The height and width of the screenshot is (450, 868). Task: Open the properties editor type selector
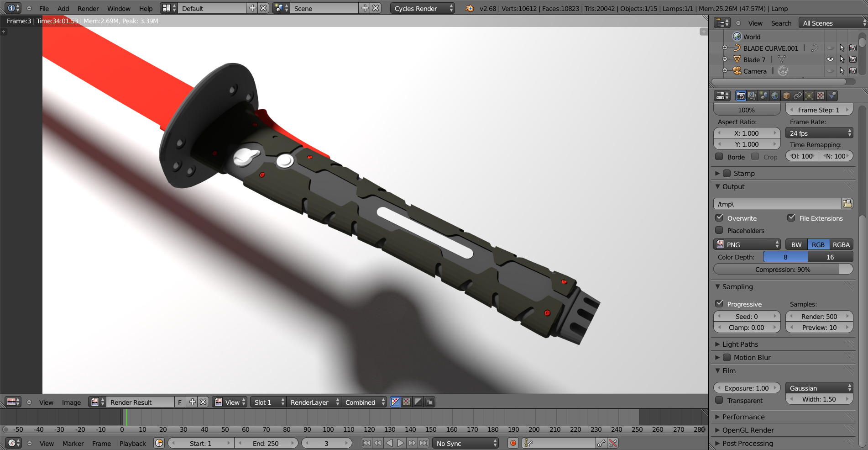coord(722,95)
